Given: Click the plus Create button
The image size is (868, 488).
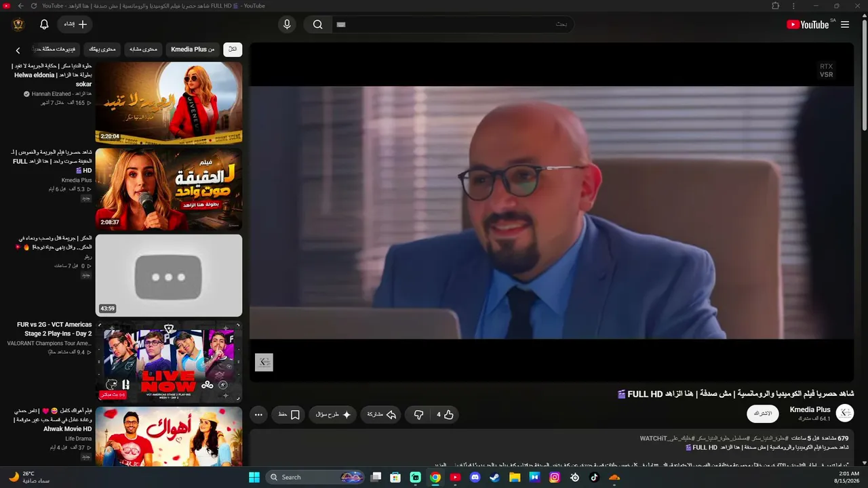Looking at the screenshot, I should tap(75, 24).
